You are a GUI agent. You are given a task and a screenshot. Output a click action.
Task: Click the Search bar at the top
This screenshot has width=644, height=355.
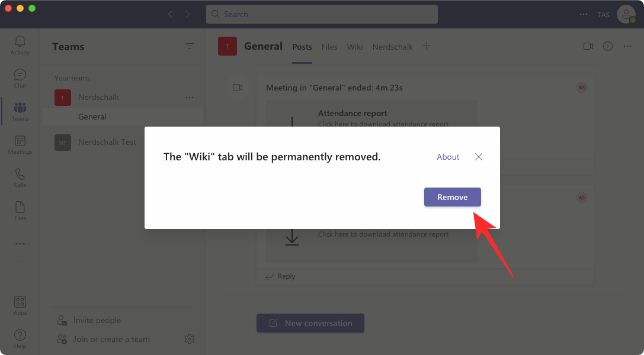point(322,14)
